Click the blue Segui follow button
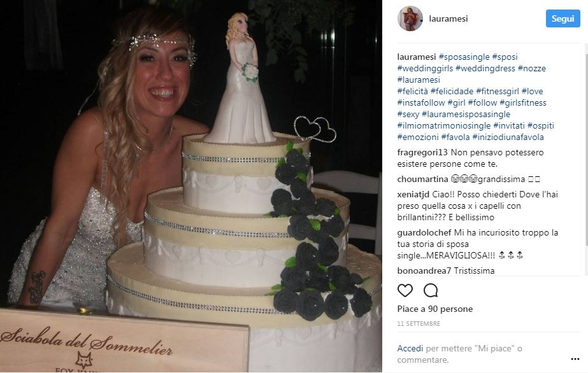This screenshot has width=588, height=373. pyautogui.click(x=563, y=18)
